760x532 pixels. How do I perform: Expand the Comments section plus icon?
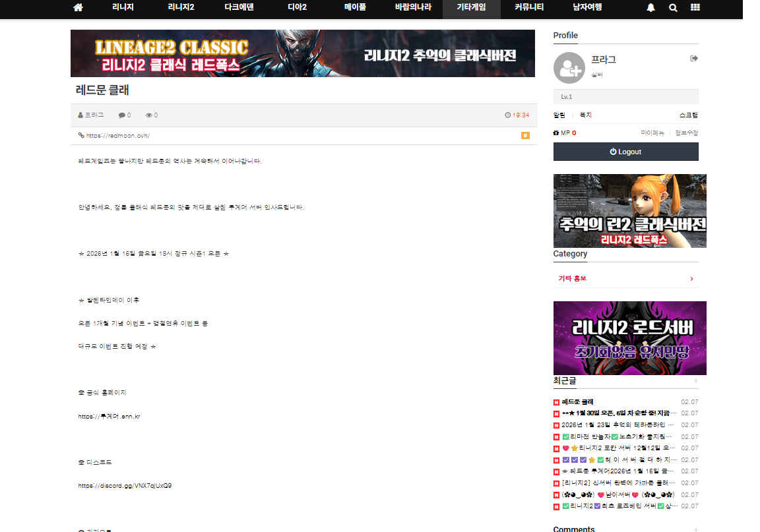coord(695,529)
